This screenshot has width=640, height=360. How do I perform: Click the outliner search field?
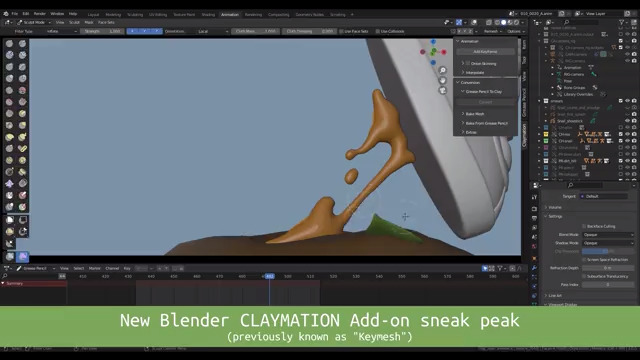tap(580, 22)
